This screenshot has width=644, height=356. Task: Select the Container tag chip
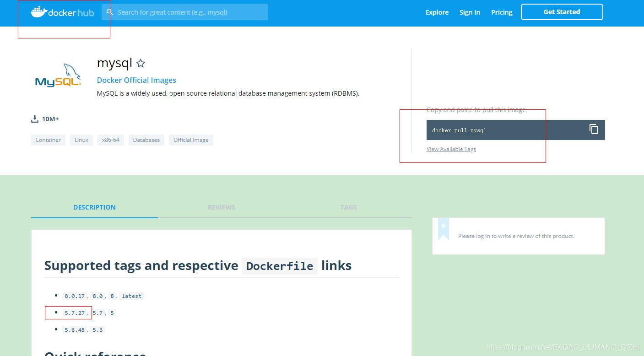pos(48,140)
